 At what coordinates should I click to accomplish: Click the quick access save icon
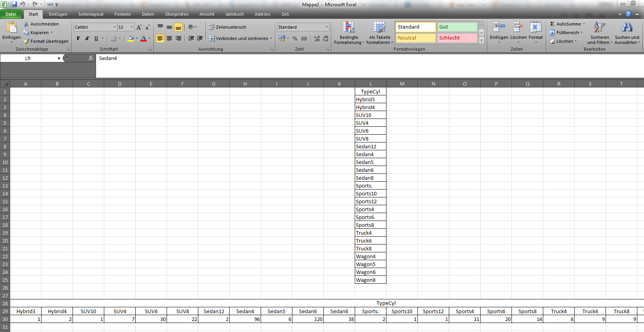pos(14,4)
